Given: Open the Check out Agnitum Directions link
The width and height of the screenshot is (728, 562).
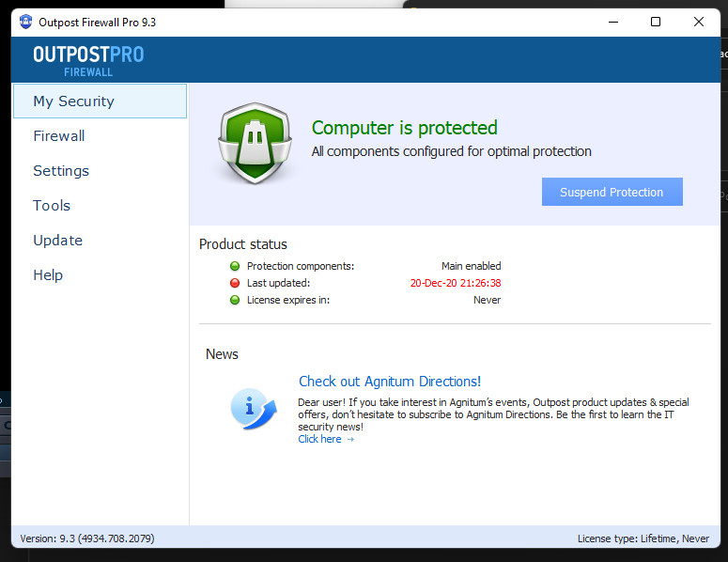Looking at the screenshot, I should click(x=390, y=382).
